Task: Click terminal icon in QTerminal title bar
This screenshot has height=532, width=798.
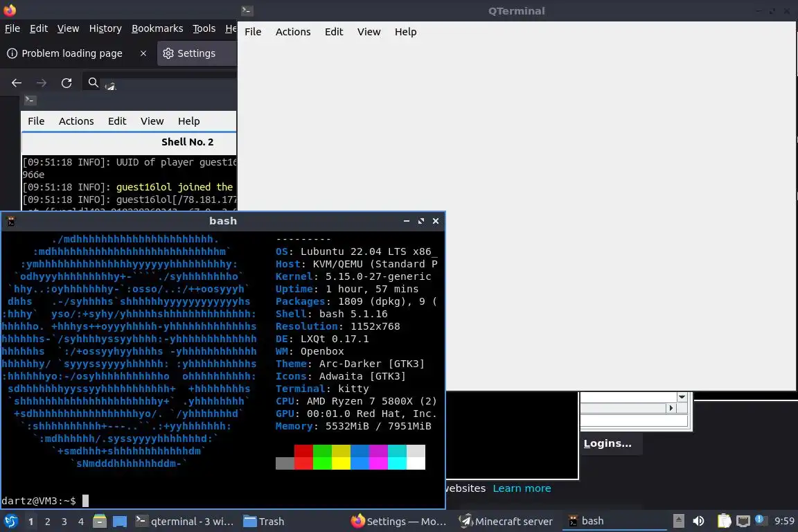Action: 247,10
